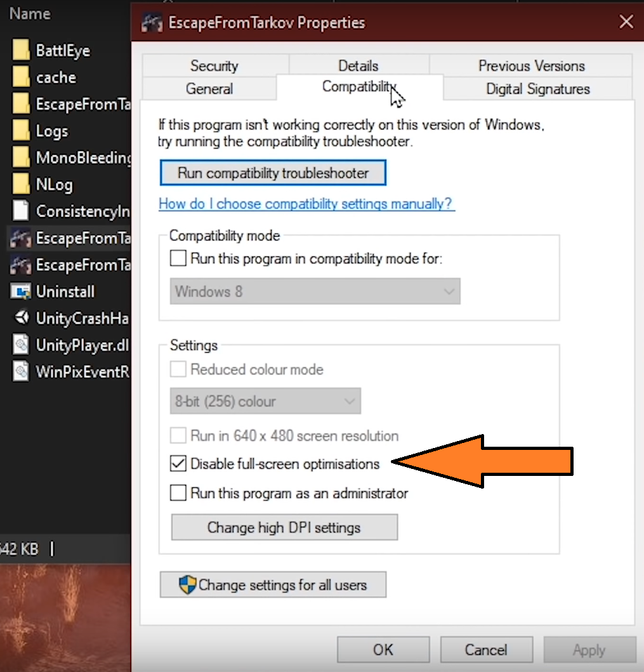Select the WinPixEventR file icon
The image size is (644, 672).
point(21,371)
